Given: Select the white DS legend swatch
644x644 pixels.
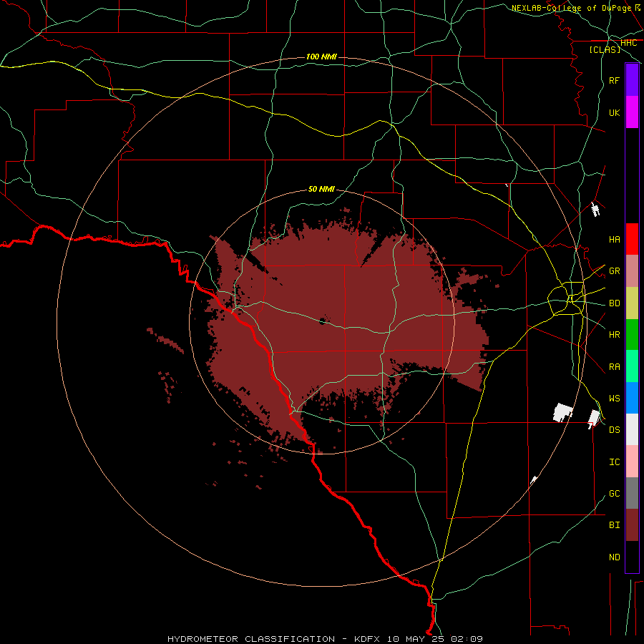Looking at the screenshot, I should [632, 429].
